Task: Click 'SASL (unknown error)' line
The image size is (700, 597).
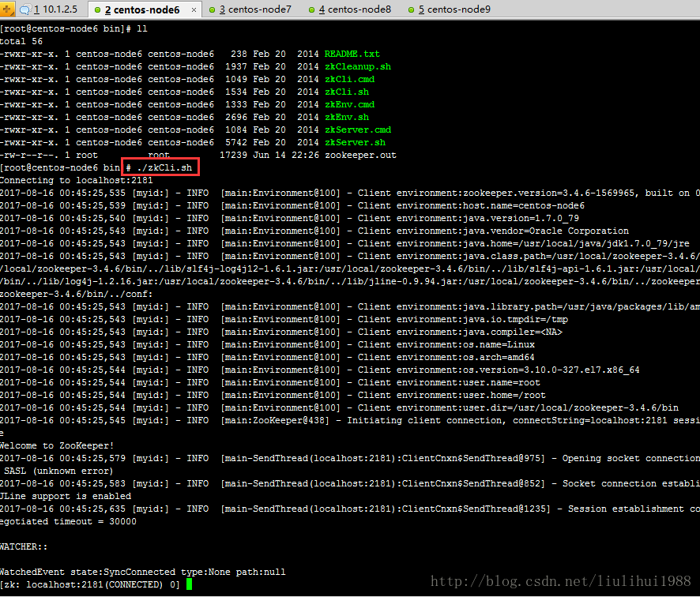Action: [x=58, y=471]
